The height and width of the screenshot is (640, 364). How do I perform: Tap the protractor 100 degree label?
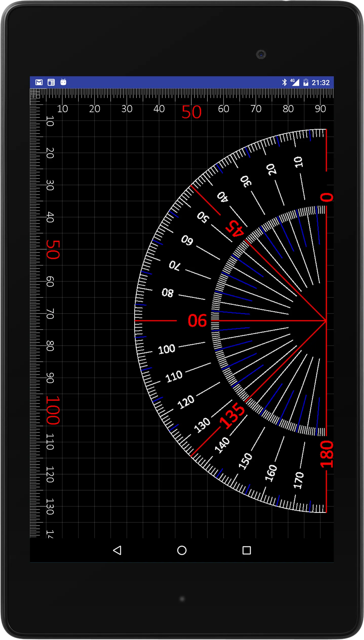point(166,349)
